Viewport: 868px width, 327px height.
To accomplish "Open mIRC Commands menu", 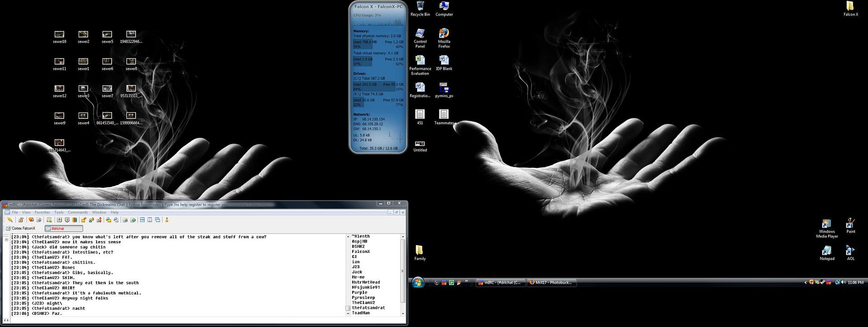I will [78, 212].
